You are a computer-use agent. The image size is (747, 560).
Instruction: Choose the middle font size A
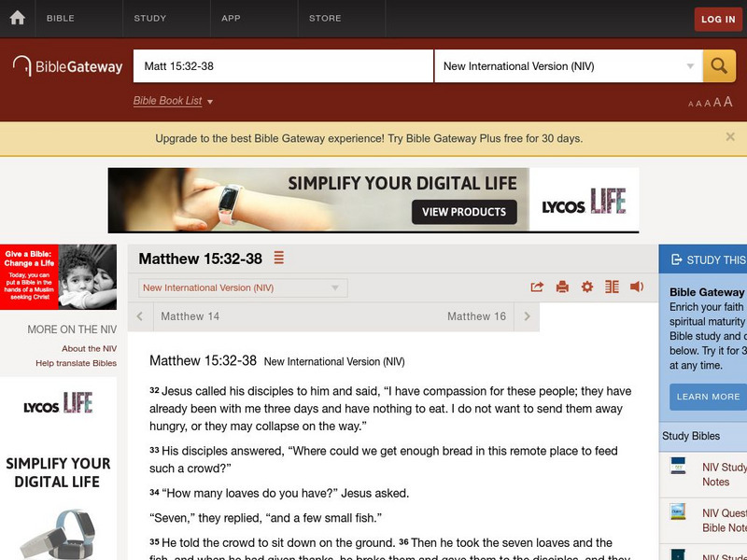tap(708, 103)
